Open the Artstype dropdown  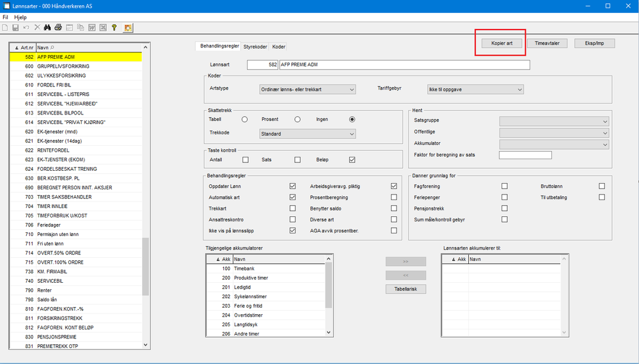[308, 90]
